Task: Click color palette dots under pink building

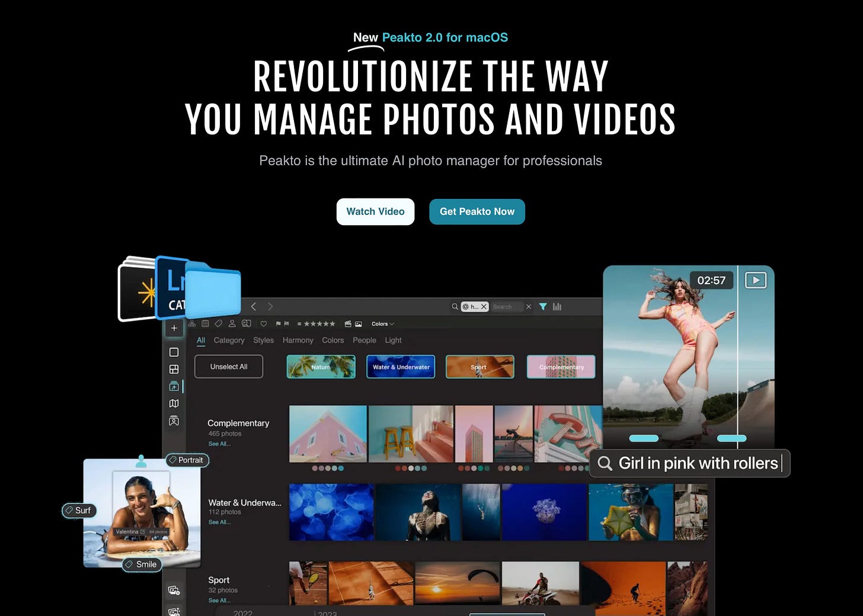Action: pos(328,468)
